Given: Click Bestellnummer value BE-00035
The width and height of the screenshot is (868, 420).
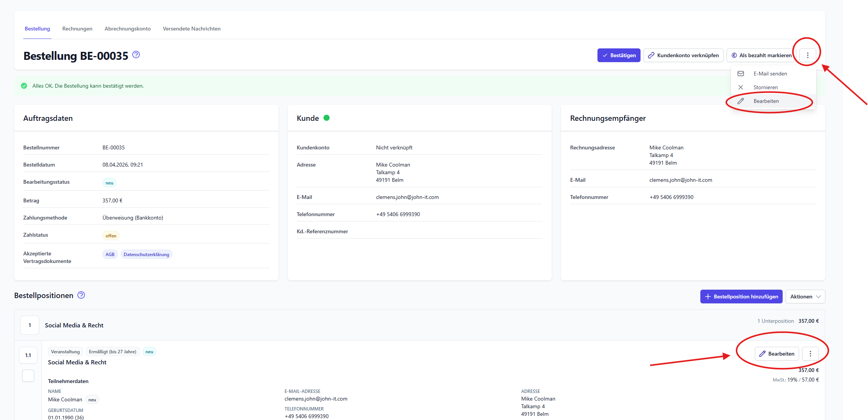Looking at the screenshot, I should pyautogui.click(x=114, y=147).
